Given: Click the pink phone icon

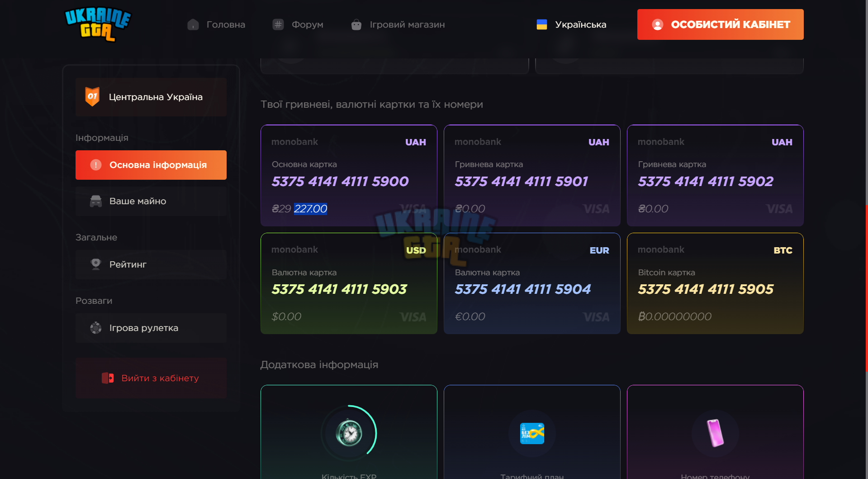Looking at the screenshot, I should [715, 433].
